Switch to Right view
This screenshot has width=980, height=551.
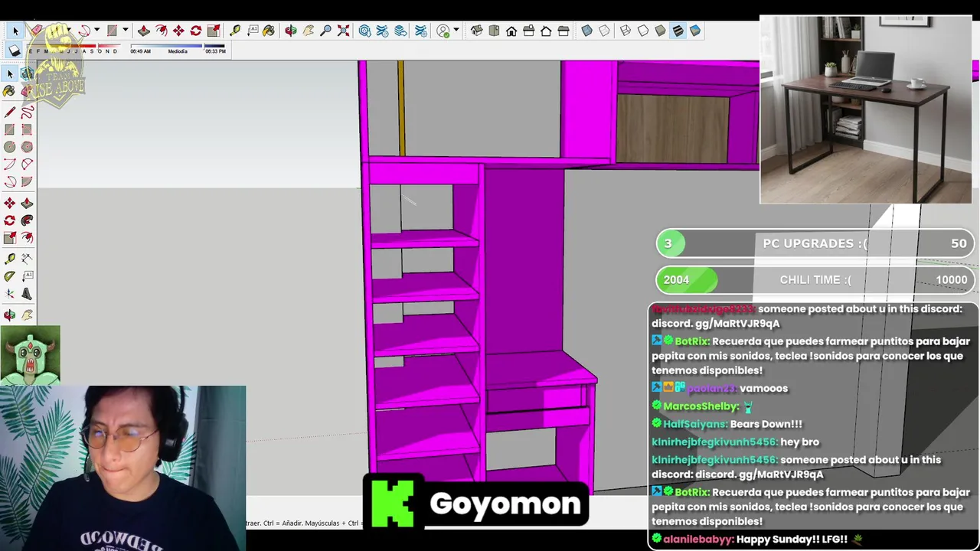tap(528, 31)
